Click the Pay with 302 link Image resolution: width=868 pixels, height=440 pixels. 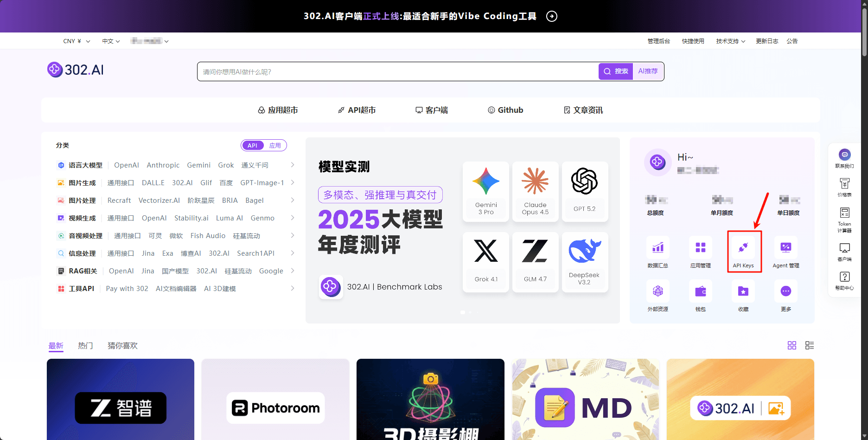pyautogui.click(x=127, y=289)
